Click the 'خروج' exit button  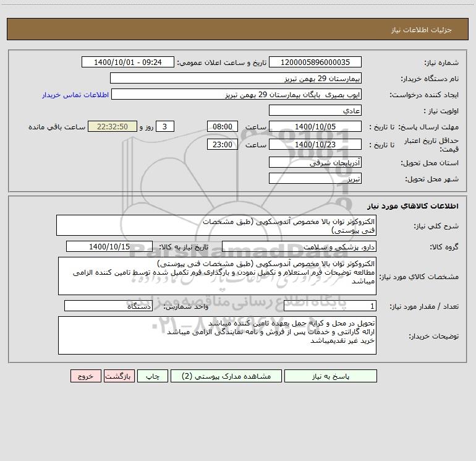point(85,376)
